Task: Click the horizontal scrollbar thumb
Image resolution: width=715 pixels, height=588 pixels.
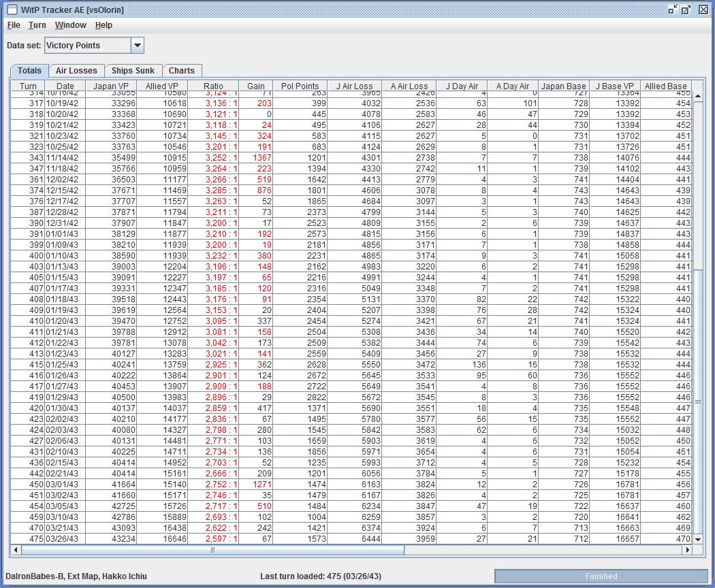Action: [x=212, y=550]
